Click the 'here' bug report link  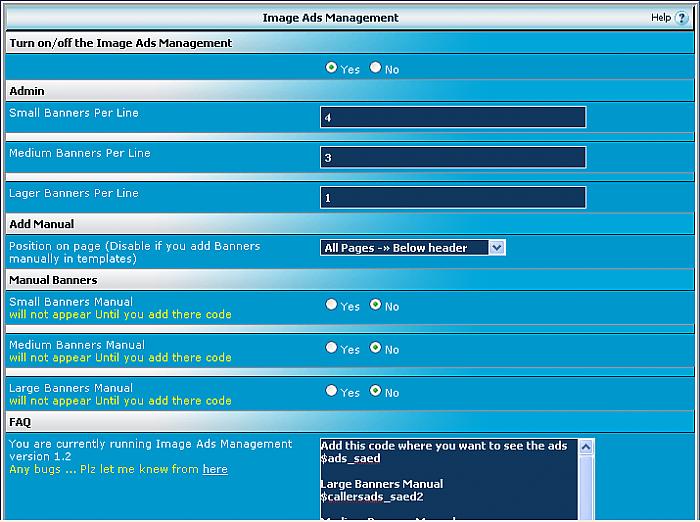pyautogui.click(x=215, y=469)
